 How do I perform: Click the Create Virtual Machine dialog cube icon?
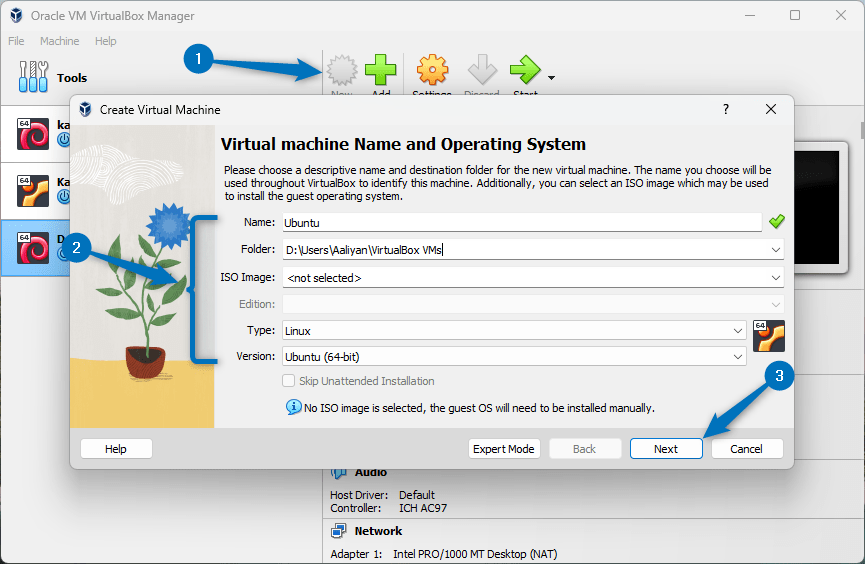coord(85,109)
